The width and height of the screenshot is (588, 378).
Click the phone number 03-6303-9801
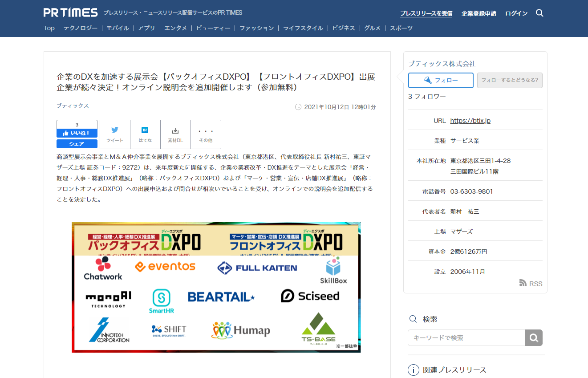471,191
